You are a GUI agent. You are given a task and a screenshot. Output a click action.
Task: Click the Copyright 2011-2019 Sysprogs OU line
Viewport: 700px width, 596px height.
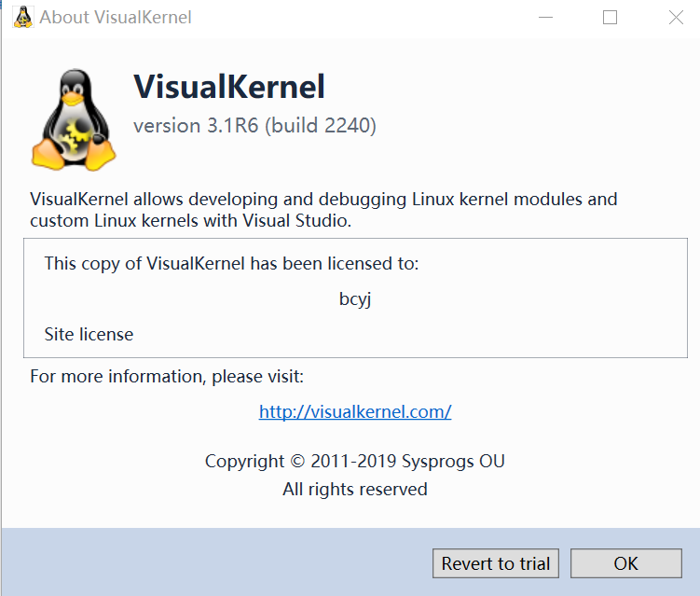point(355,461)
